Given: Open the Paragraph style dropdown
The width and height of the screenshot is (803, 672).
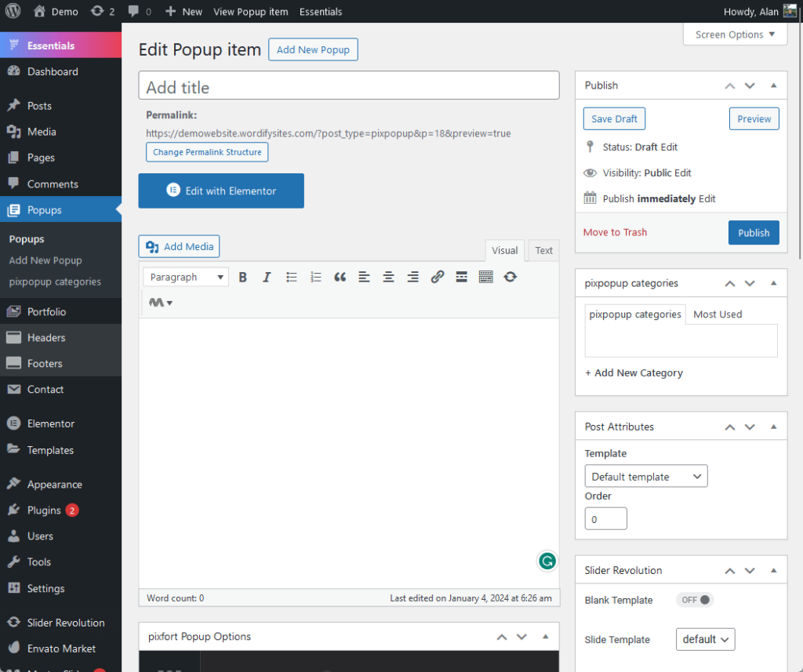Looking at the screenshot, I should pos(185,277).
